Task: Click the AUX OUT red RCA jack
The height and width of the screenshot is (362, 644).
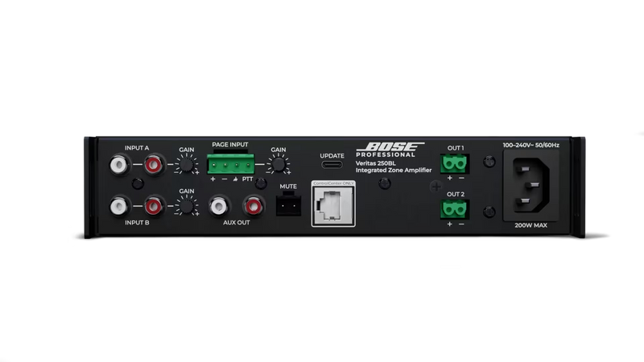Action: click(254, 206)
